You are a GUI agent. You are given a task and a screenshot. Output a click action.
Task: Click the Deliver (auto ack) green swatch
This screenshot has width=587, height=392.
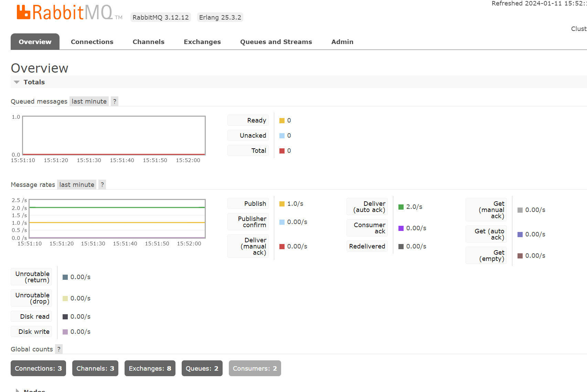(x=401, y=207)
